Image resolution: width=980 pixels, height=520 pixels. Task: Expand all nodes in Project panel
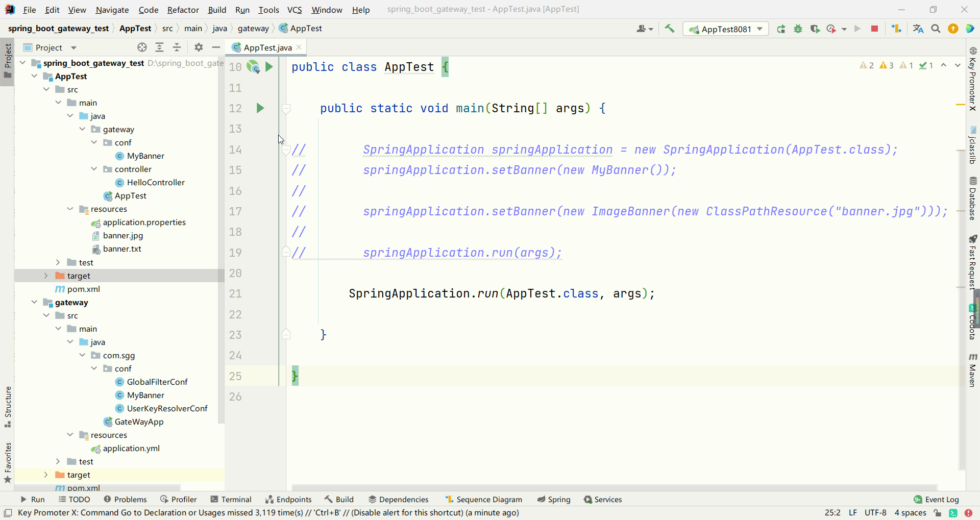[x=159, y=47]
